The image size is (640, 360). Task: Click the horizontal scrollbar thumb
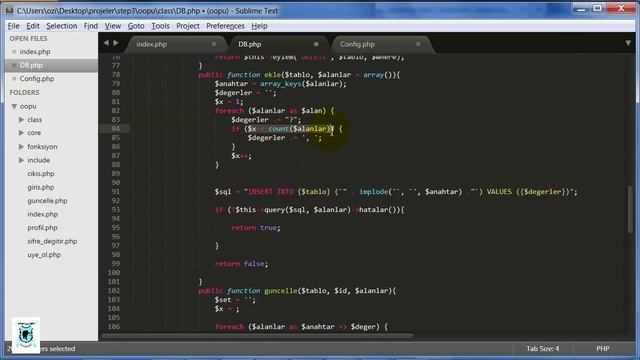click(257, 336)
